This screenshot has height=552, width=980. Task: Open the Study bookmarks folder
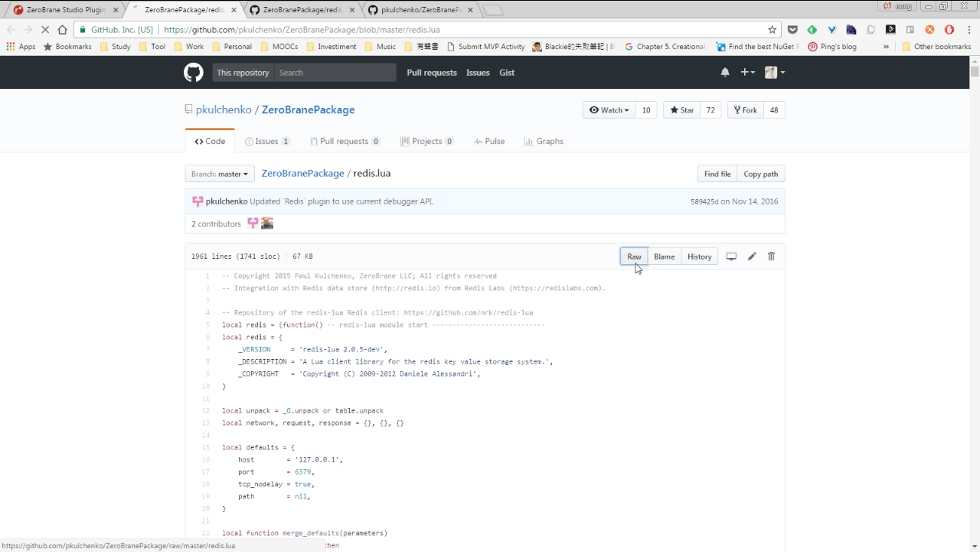tap(116, 47)
